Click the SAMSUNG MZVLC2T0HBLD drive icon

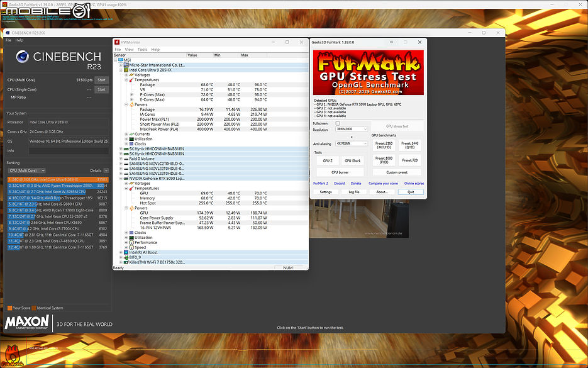[126, 164]
